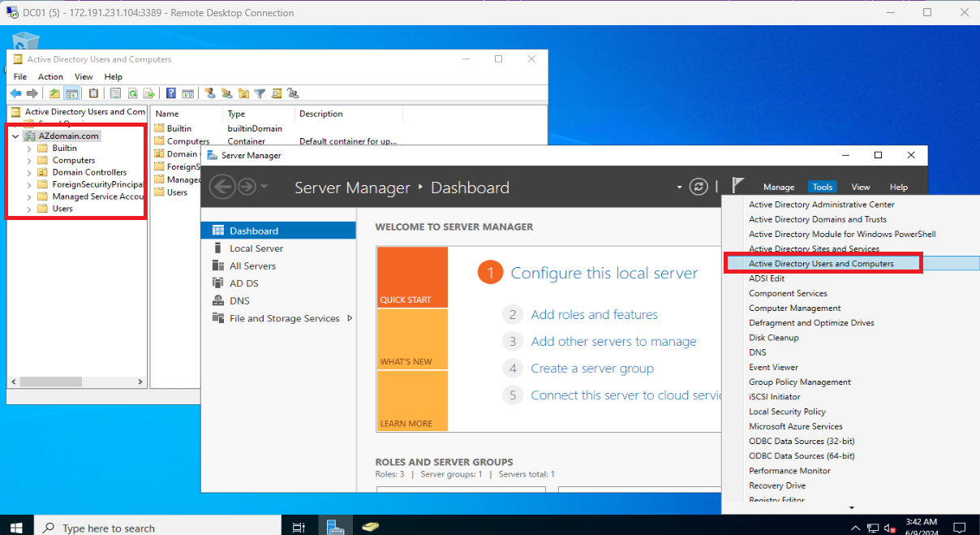Expand the ForeignSecurityPrincipals tree node
The width and height of the screenshot is (980, 535).
click(30, 185)
